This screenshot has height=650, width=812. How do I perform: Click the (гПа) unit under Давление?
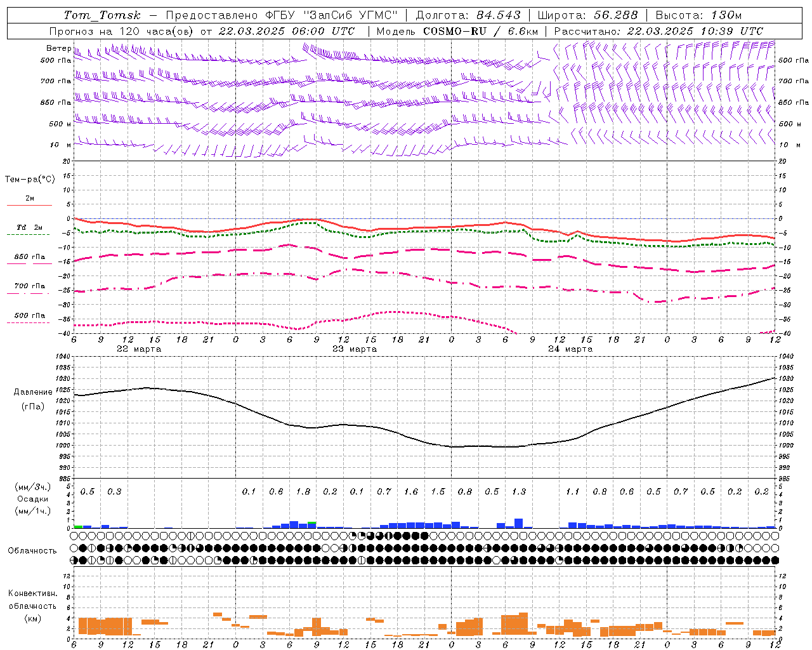(33, 407)
